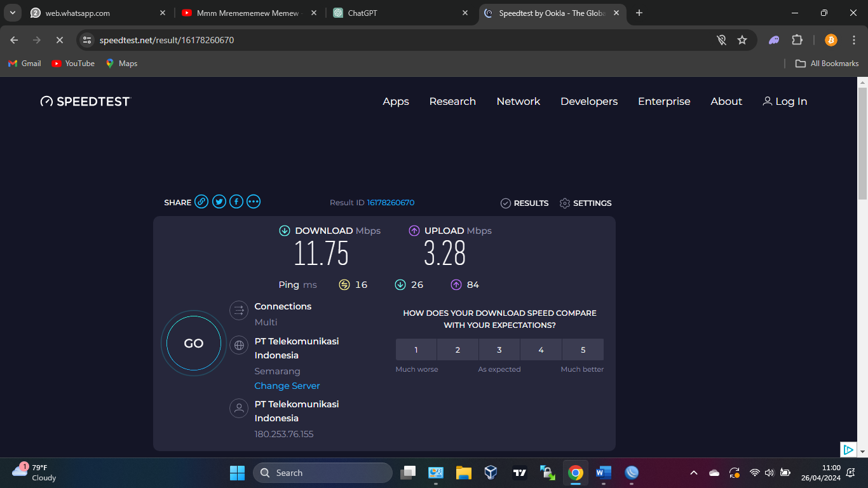Open the Phantom ghost extension
This screenshot has height=488, width=868.
point(774,40)
